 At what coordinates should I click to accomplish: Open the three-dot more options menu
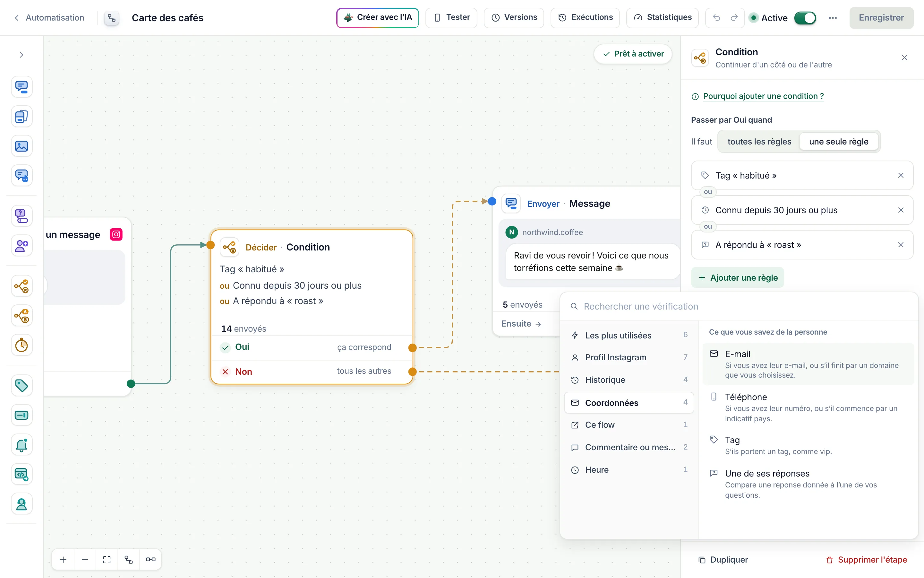pos(833,18)
